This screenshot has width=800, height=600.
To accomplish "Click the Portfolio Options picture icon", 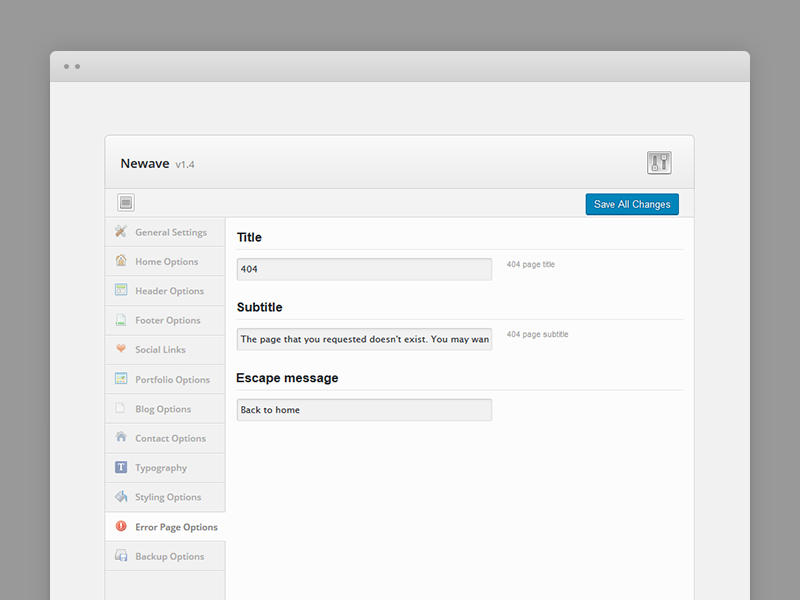I will click(121, 379).
